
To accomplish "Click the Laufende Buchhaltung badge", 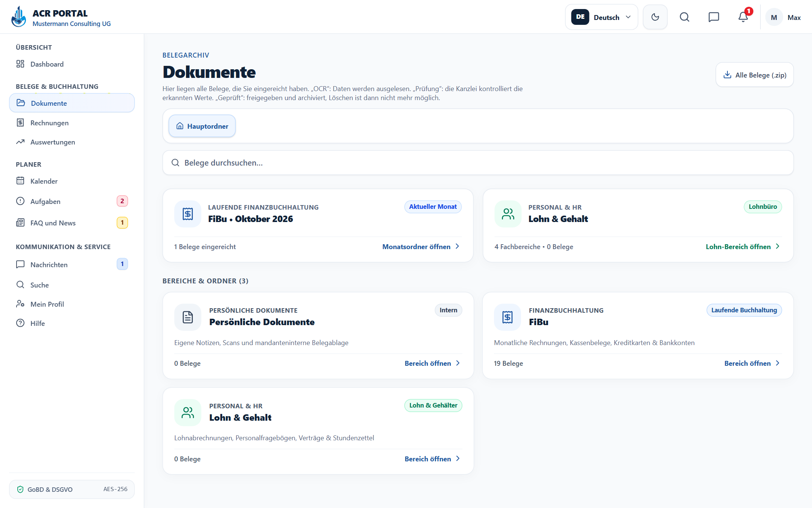I will 744,310.
